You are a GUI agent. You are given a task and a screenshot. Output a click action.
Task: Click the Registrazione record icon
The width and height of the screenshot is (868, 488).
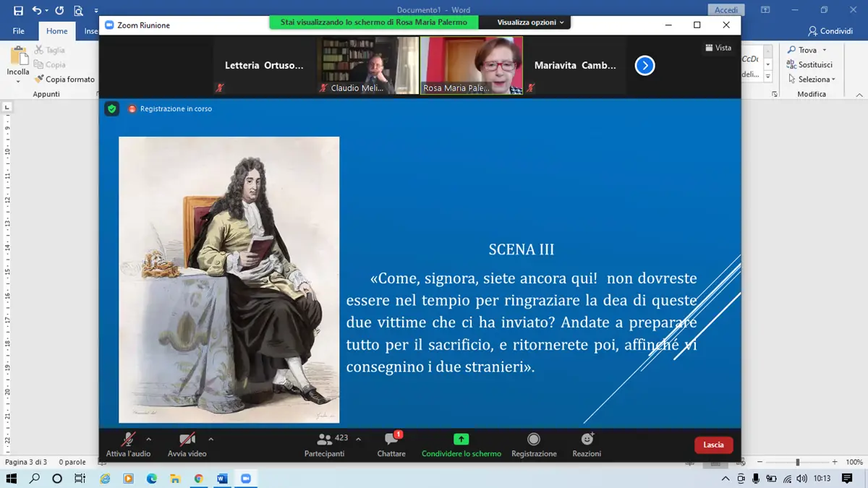click(534, 440)
